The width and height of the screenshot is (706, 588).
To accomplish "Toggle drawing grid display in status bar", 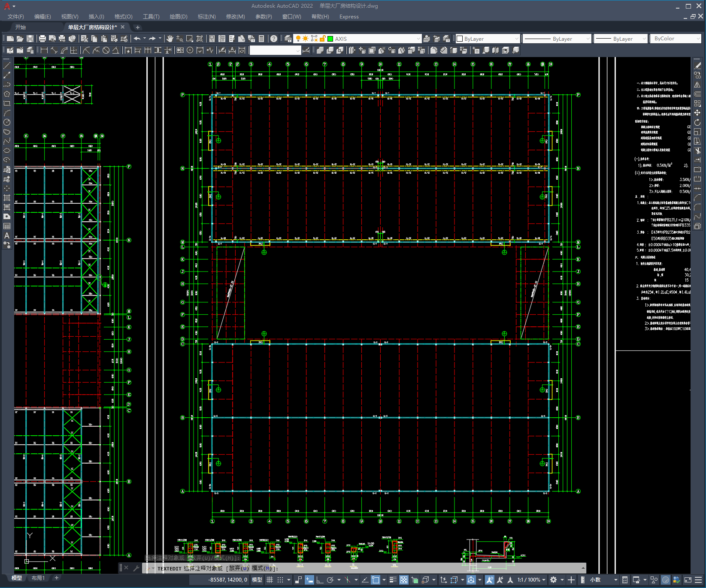I will [270, 580].
